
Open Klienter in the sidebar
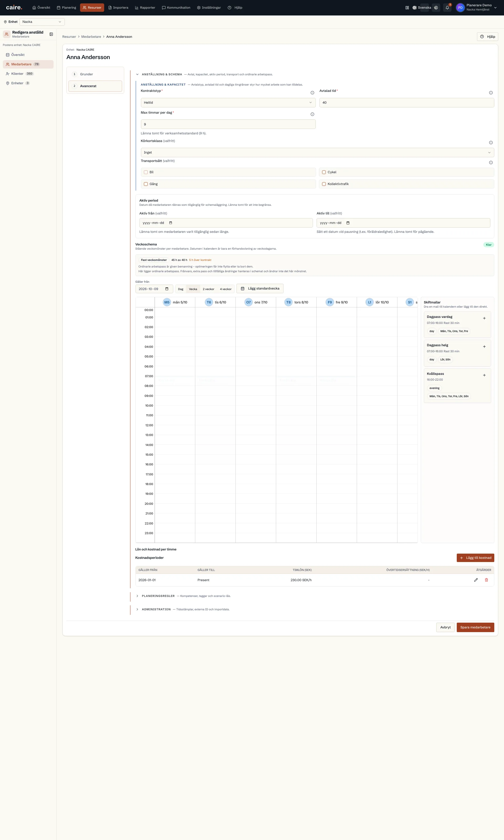tap(28, 74)
